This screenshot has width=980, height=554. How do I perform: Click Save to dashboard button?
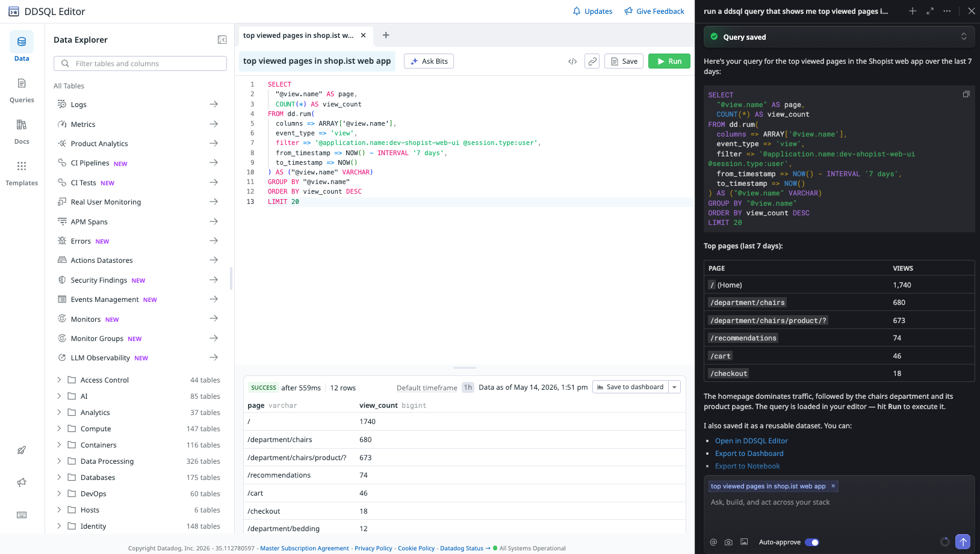630,387
